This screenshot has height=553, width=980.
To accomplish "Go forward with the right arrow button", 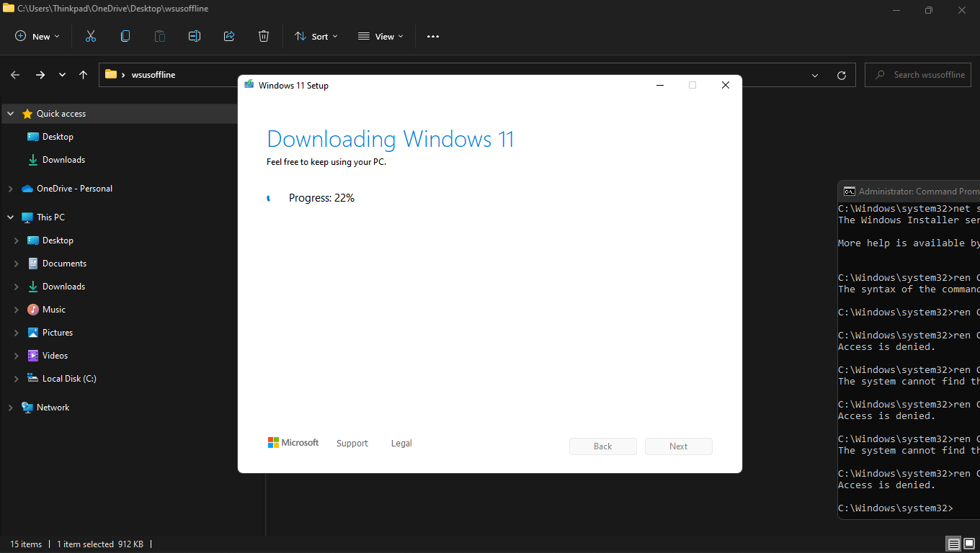I will [40, 75].
